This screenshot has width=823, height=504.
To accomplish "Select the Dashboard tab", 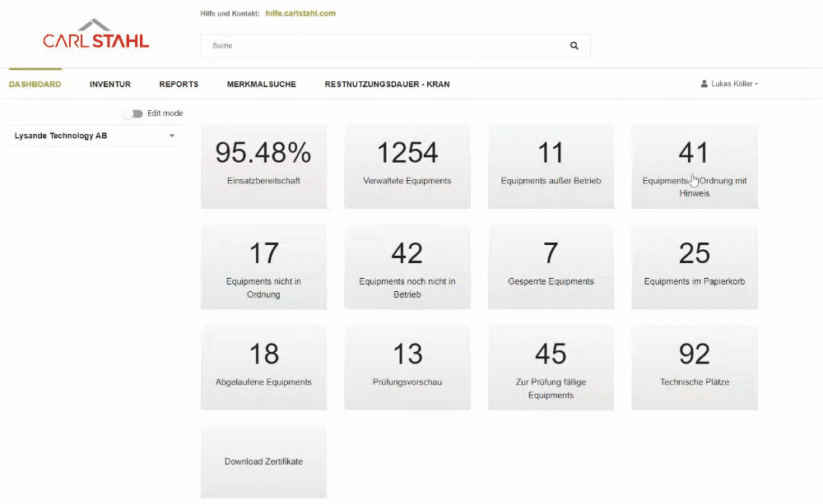I will [x=35, y=84].
